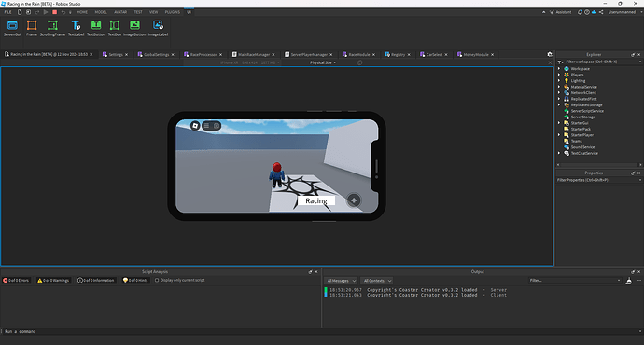Check Display only current script

tap(157, 280)
